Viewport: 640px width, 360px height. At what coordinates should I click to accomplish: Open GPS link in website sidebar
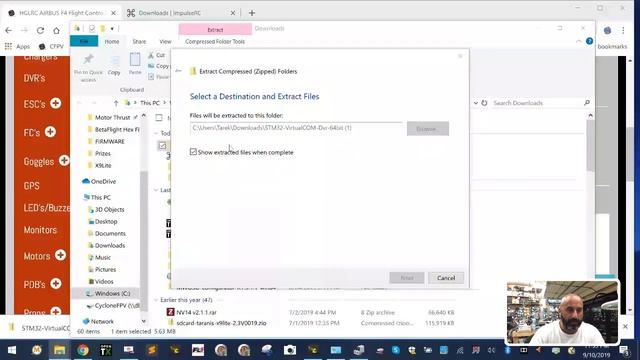(x=31, y=186)
